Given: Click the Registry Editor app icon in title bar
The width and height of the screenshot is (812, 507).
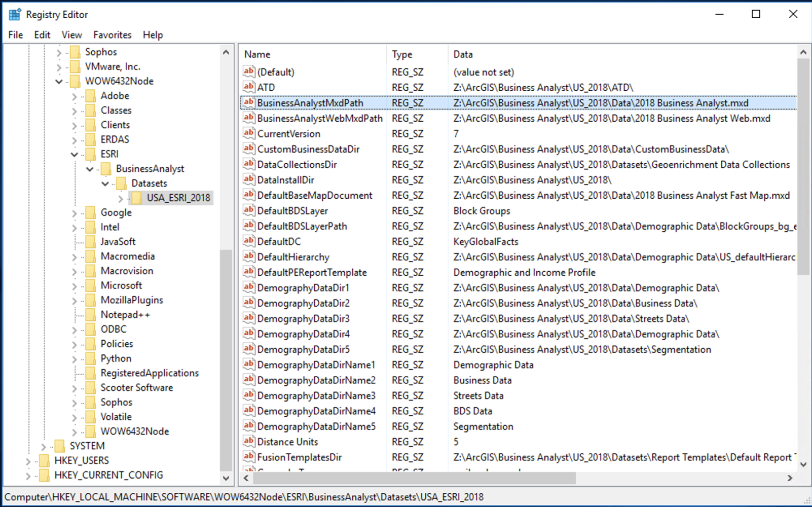Looking at the screenshot, I should pos(15,14).
